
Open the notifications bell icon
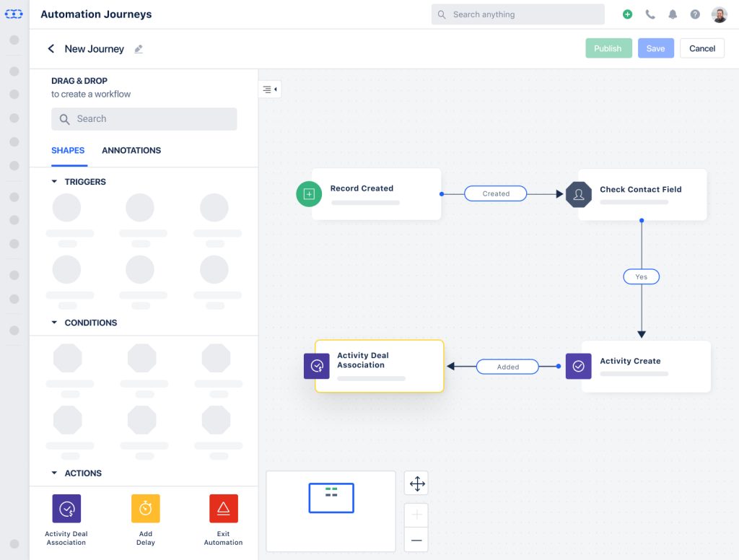673,14
